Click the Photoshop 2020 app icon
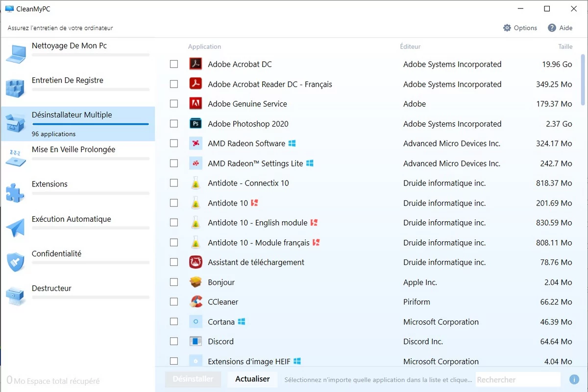588x392 pixels. pyautogui.click(x=196, y=124)
